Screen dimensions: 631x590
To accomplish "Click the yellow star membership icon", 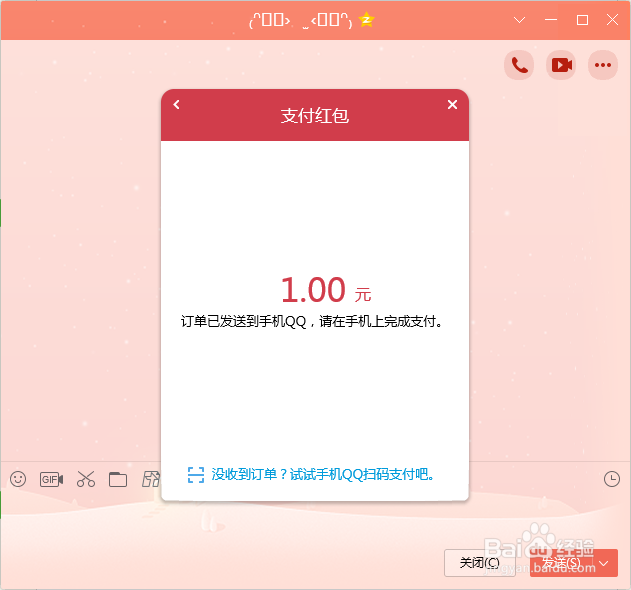I will coord(366,20).
